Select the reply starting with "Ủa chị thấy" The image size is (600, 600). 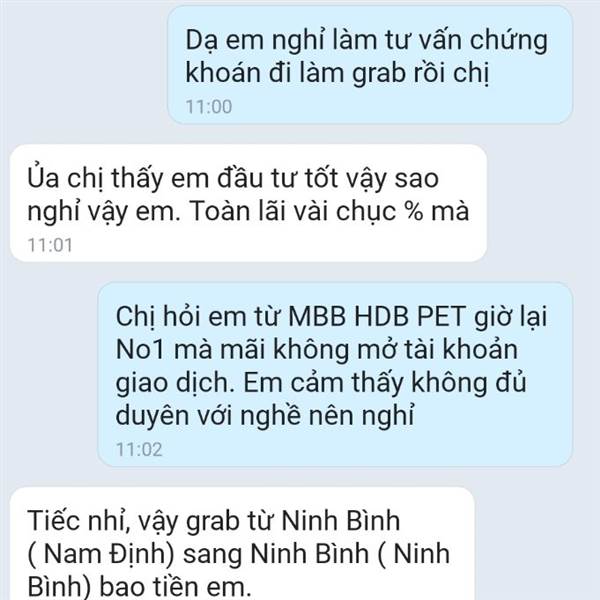(x=249, y=203)
